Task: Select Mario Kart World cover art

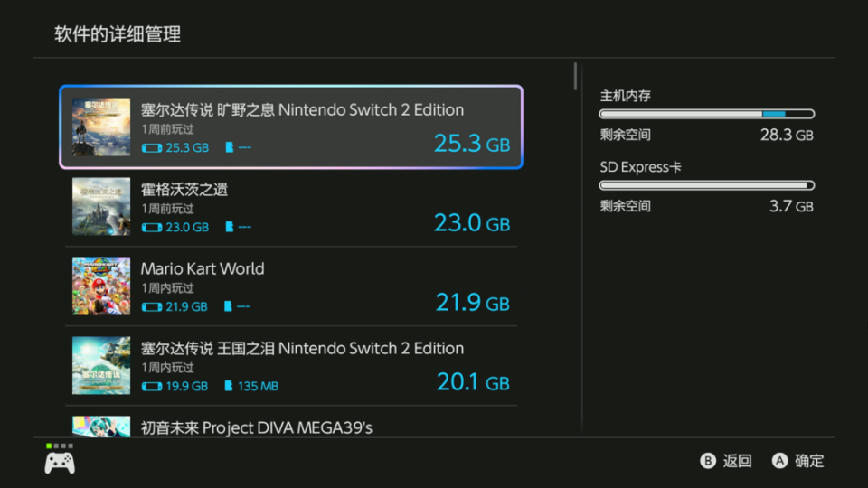Action: pyautogui.click(x=101, y=286)
